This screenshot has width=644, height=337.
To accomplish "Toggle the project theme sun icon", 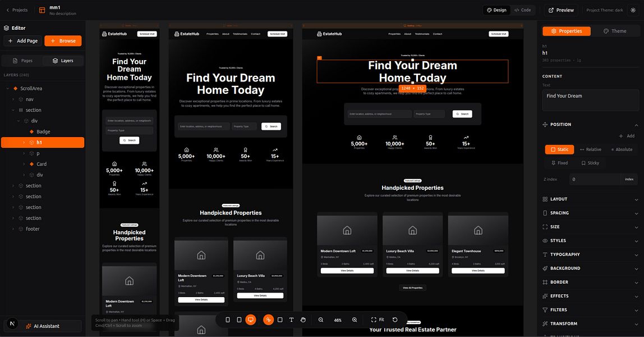I will click(633, 10).
